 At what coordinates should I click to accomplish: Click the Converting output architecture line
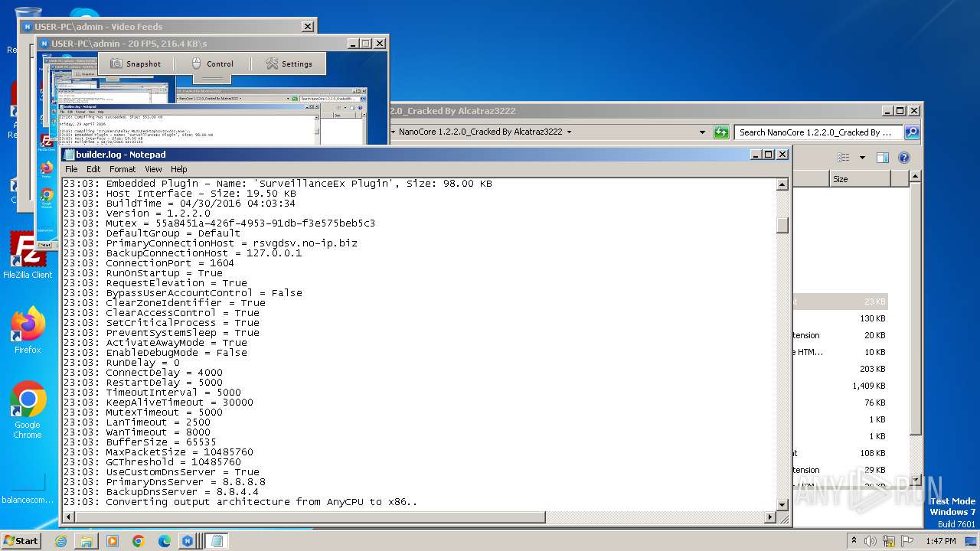click(x=240, y=502)
